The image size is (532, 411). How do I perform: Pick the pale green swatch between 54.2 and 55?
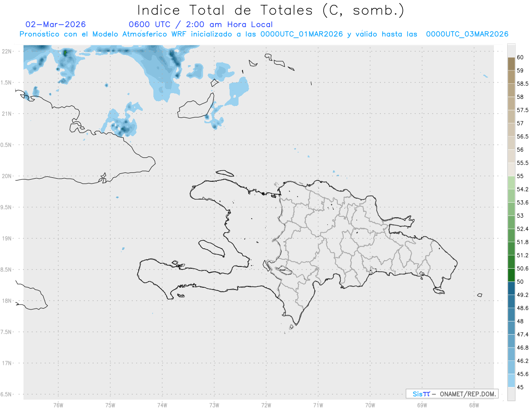[511, 183]
